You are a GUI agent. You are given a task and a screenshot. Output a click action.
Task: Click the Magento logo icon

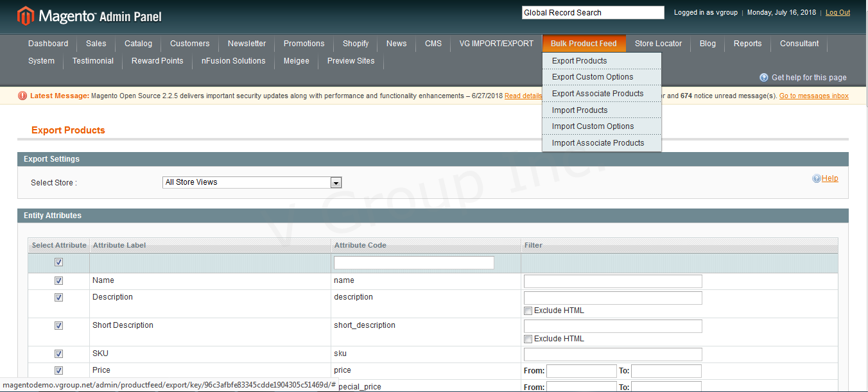(26, 16)
